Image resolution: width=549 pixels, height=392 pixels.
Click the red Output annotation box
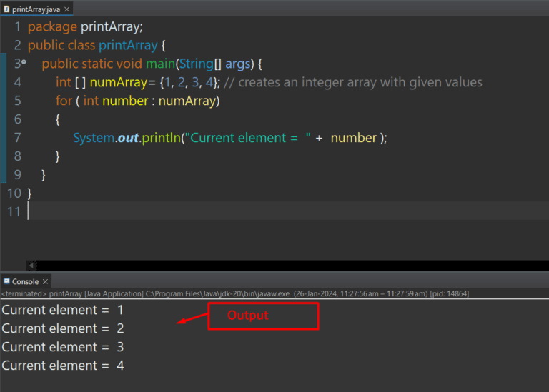[x=262, y=316]
